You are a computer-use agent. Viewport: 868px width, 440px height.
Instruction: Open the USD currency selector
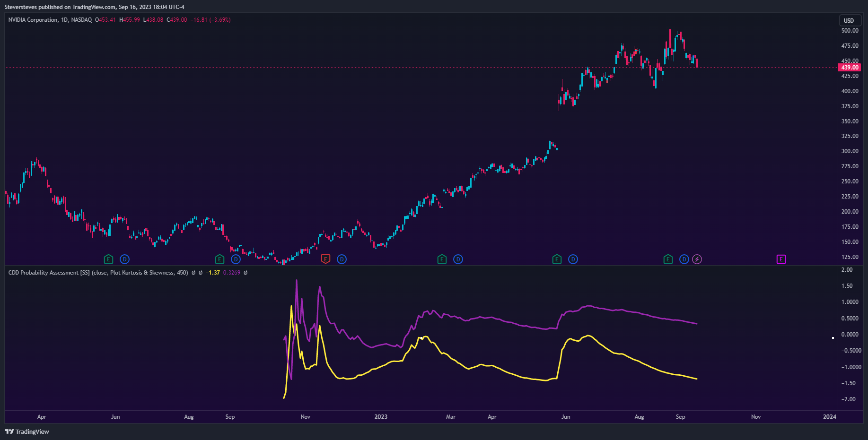pyautogui.click(x=849, y=20)
